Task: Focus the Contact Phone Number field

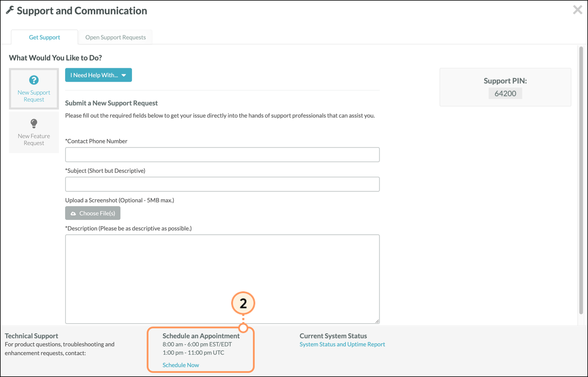Action: click(222, 154)
